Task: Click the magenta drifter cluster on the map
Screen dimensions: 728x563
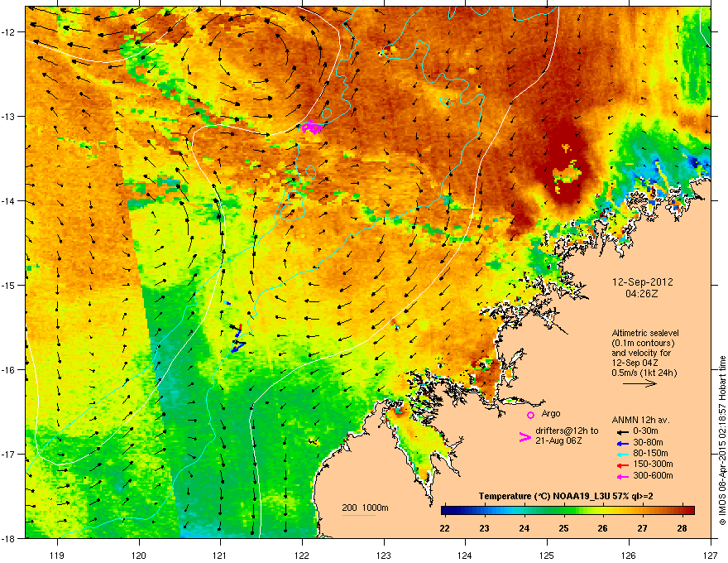Action: click(312, 127)
